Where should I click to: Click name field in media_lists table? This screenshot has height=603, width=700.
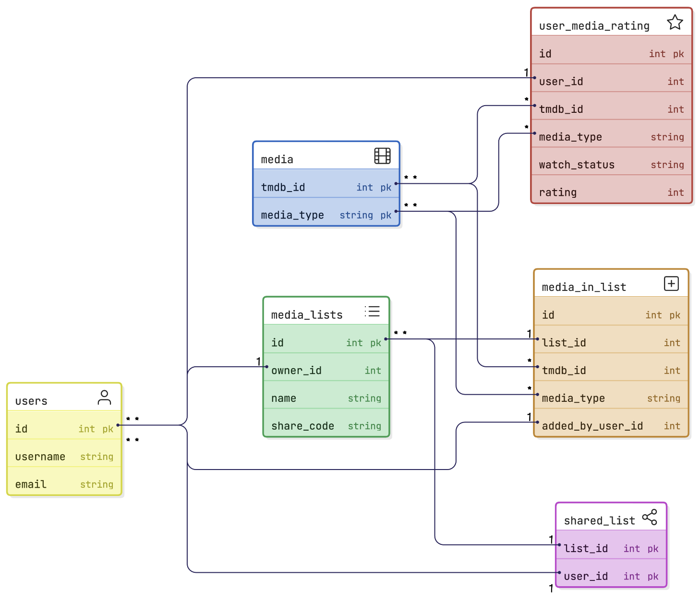326,395
